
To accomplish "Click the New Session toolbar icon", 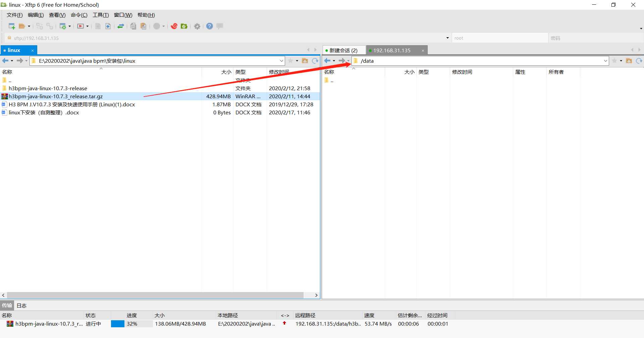I will point(12,26).
